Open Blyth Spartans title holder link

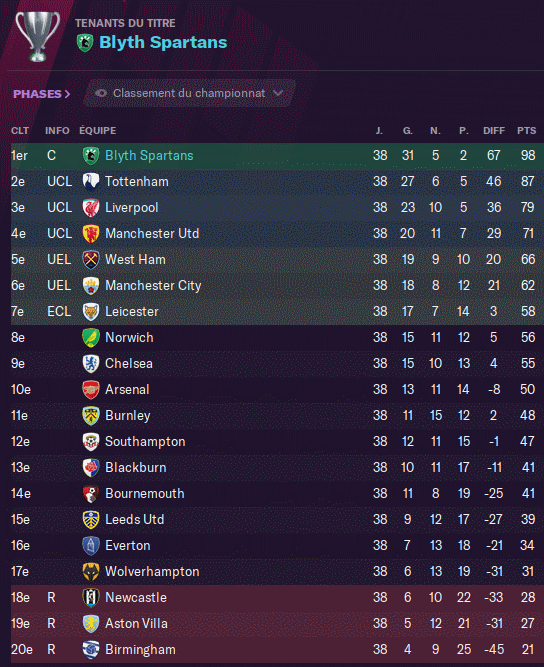(x=163, y=43)
